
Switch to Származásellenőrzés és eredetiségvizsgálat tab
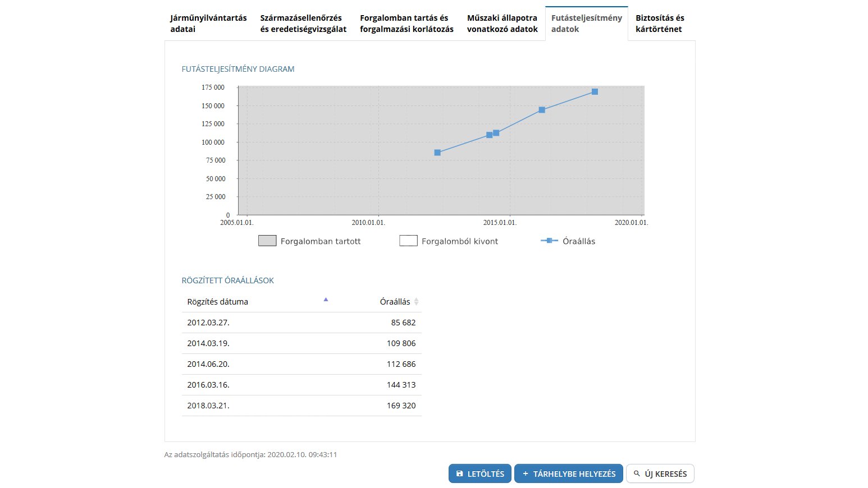pyautogui.click(x=303, y=24)
